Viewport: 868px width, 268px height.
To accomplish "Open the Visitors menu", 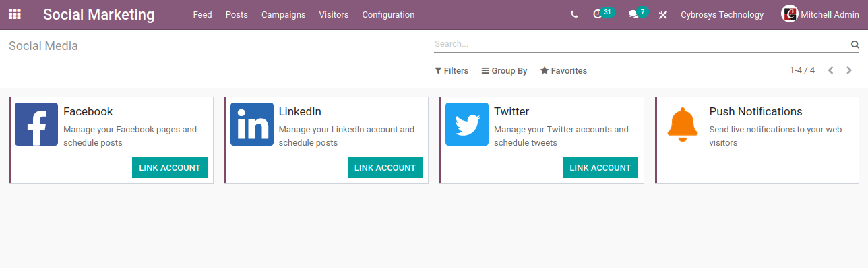I will [334, 14].
